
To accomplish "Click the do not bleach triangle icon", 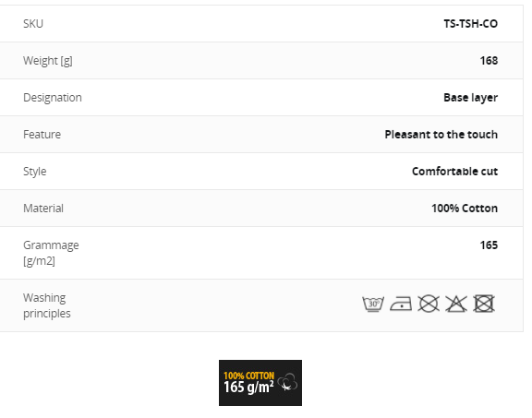I will pos(456,304).
